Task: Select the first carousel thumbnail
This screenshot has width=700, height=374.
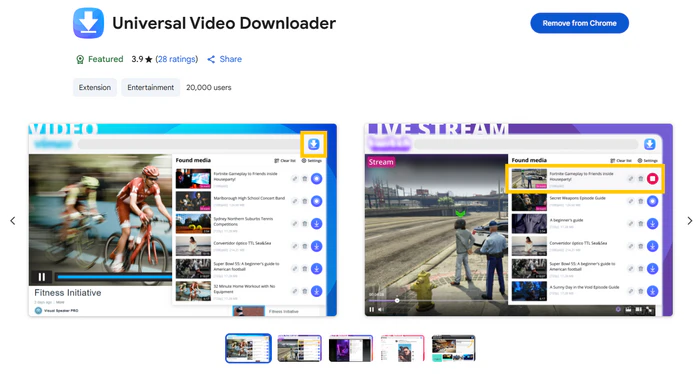Action: point(248,348)
